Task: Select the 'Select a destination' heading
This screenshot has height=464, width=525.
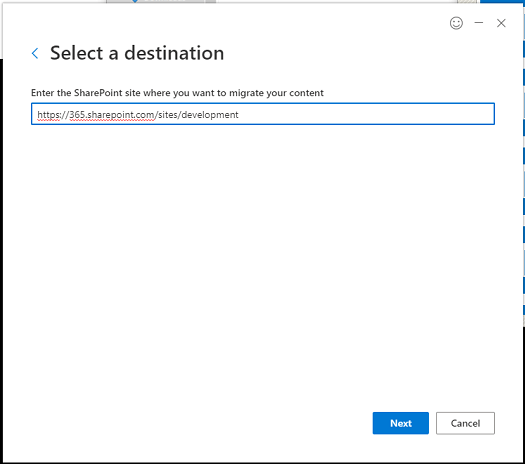Action: [137, 53]
